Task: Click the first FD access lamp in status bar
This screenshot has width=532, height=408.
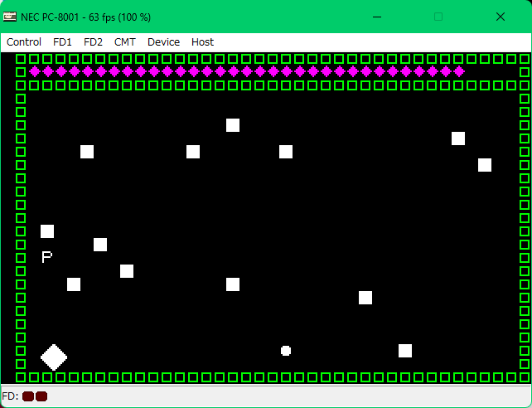Action: (x=28, y=396)
